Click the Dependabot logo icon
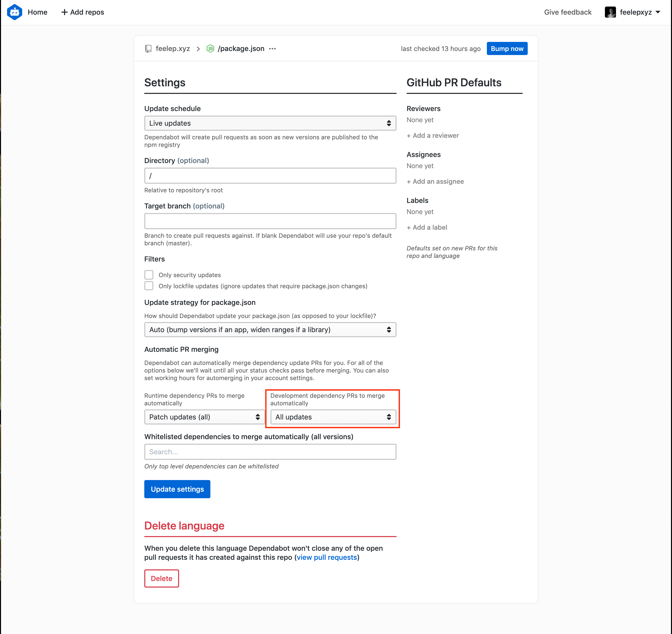Viewport: 672px width, 634px height. click(15, 12)
